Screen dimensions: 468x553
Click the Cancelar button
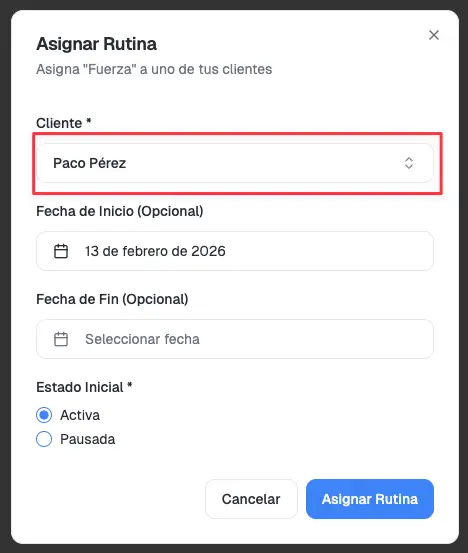251,499
